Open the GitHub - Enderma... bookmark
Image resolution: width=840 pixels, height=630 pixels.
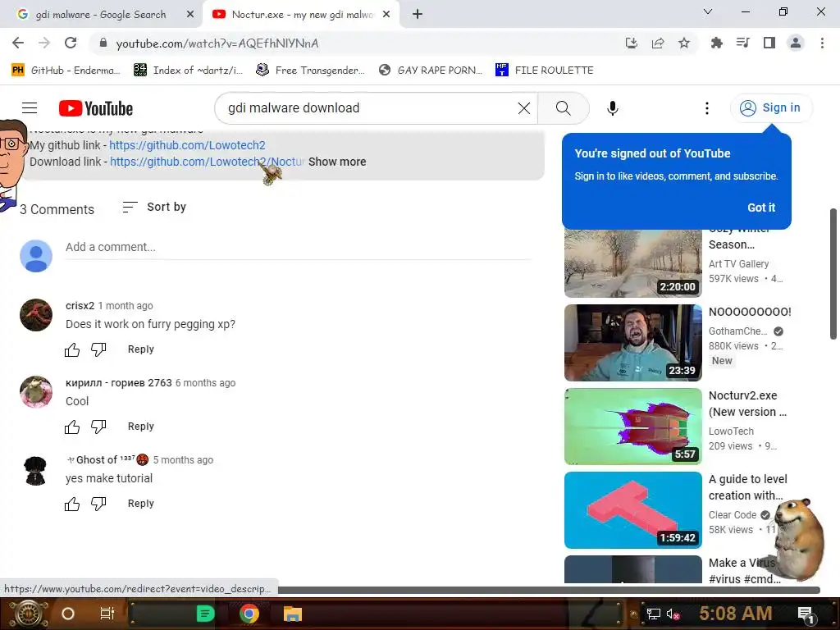(66, 71)
